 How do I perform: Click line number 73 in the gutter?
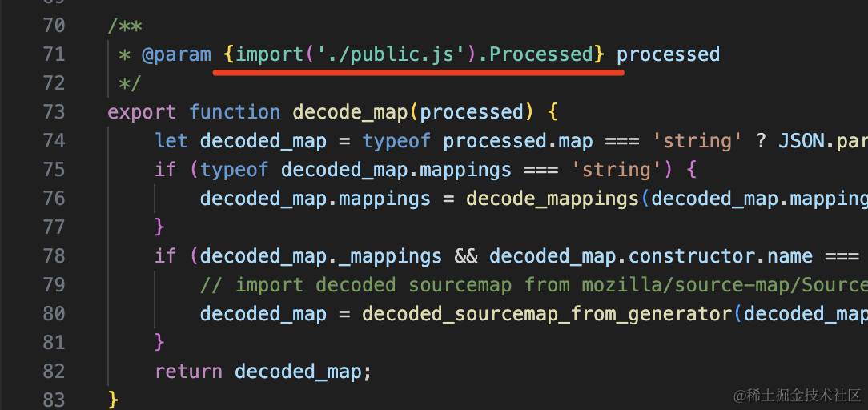pos(53,112)
